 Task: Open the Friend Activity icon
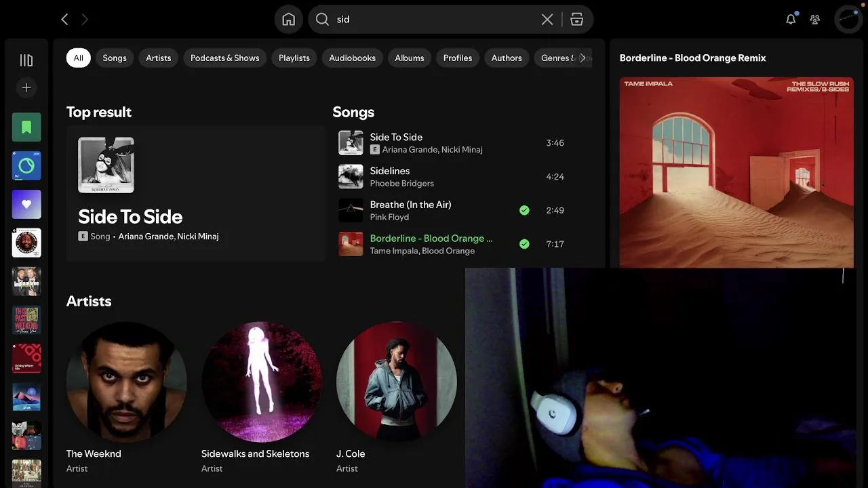[815, 20]
